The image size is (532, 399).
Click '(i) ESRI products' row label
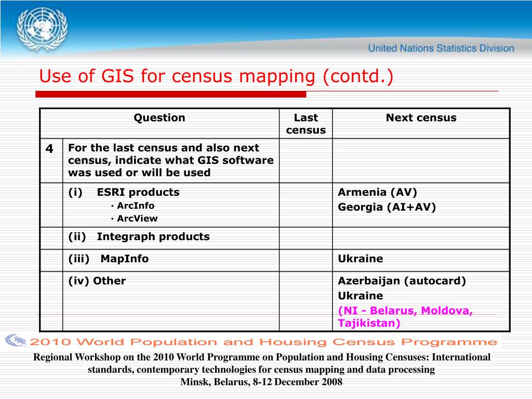[124, 192]
